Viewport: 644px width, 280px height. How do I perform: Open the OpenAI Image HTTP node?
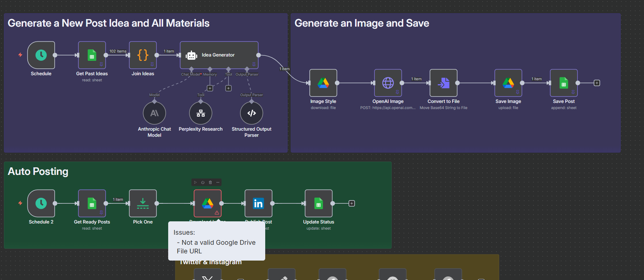pos(388,83)
